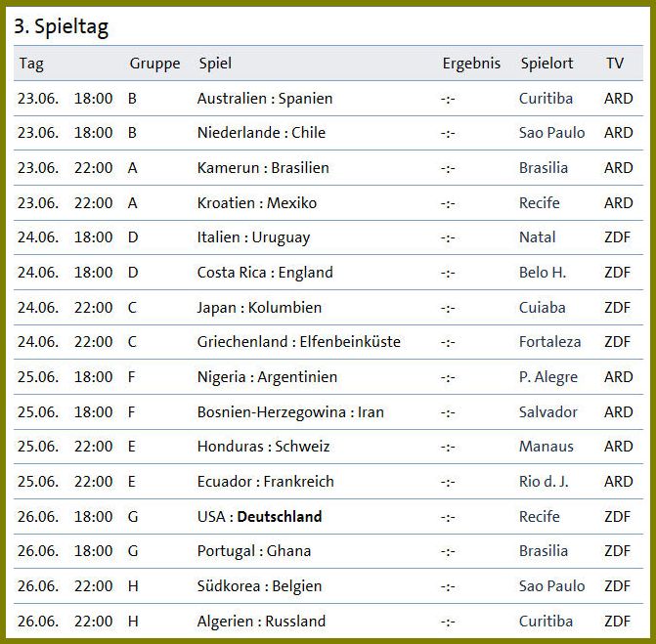656x644 pixels.
Task: Open the Fortaleza venue link
Action: [x=549, y=342]
